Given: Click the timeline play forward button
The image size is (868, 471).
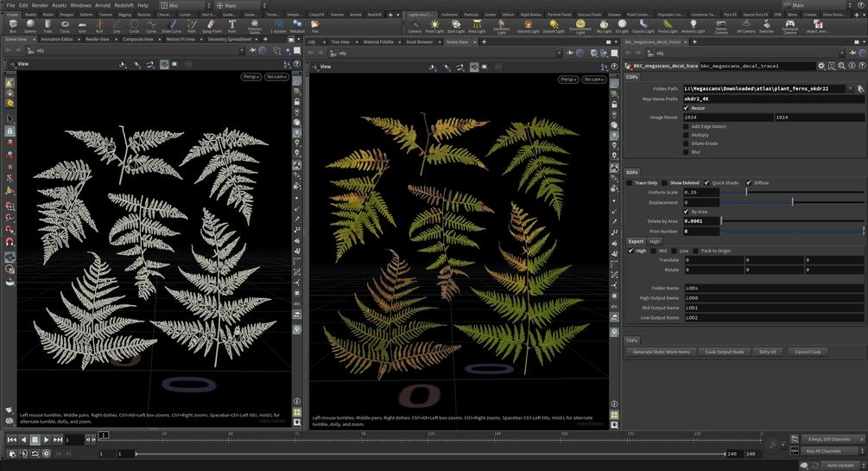Looking at the screenshot, I should [x=46, y=439].
